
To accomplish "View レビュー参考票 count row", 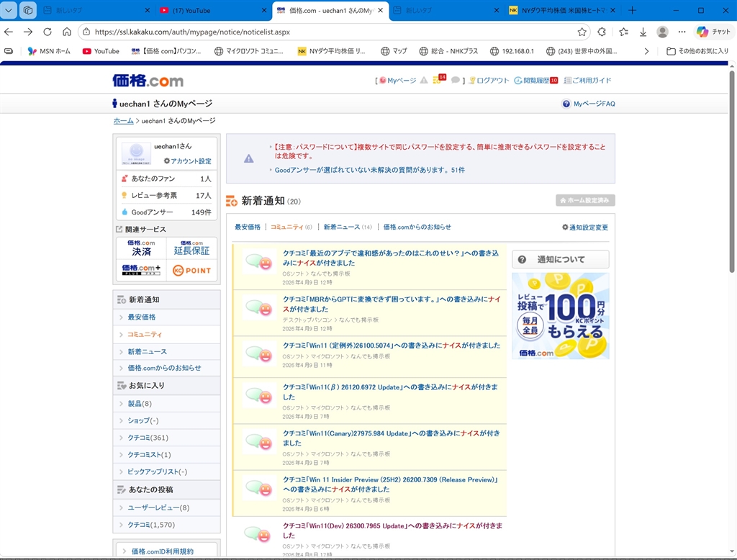I will click(167, 195).
